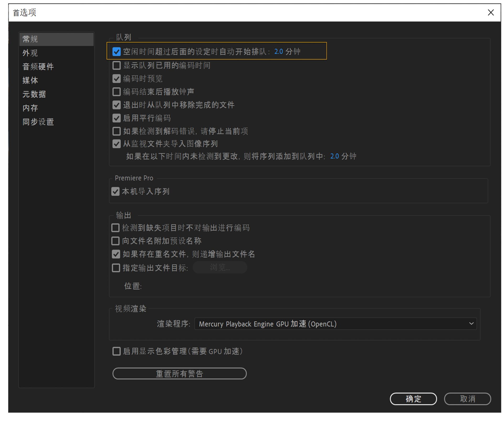Enable 启用显示色彩管理 checkbox
This screenshot has height=421, width=504.
[x=117, y=351]
